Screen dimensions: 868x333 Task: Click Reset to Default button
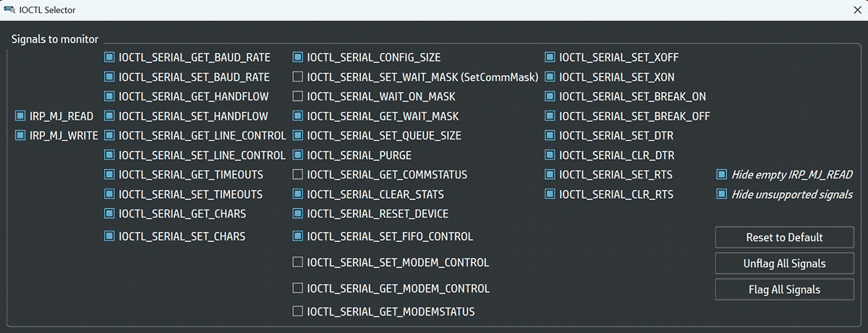coord(785,237)
